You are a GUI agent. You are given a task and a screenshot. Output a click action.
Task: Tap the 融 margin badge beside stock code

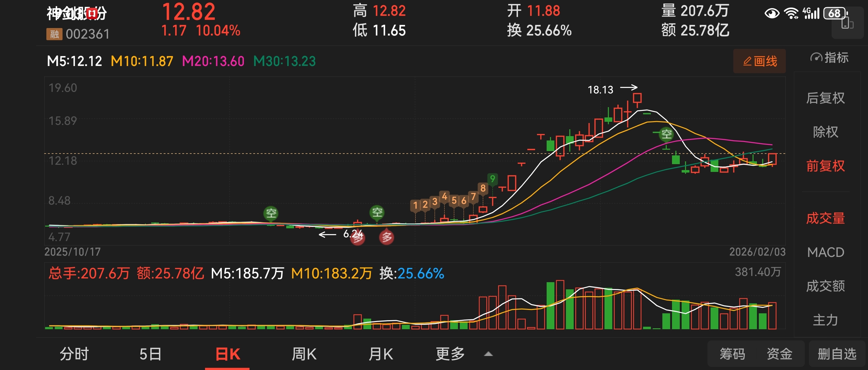pos(54,34)
